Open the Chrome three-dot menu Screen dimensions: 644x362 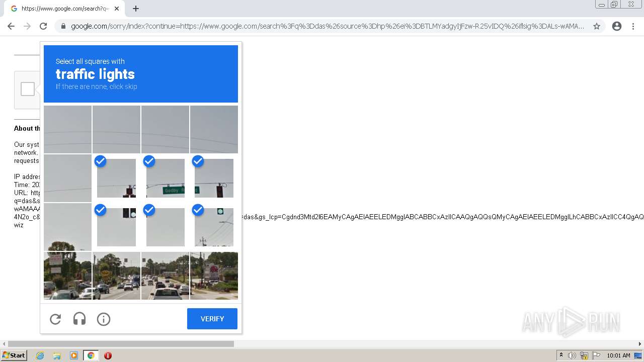click(x=633, y=26)
